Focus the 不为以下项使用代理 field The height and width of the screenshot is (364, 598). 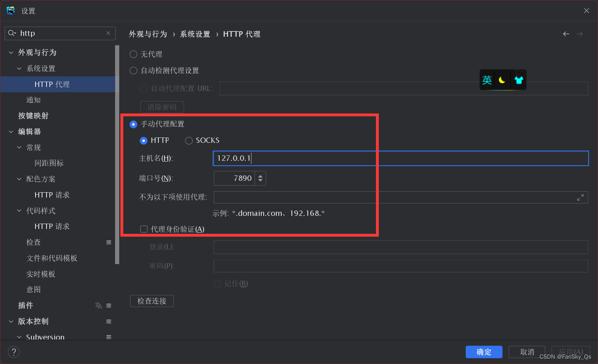coord(401,198)
